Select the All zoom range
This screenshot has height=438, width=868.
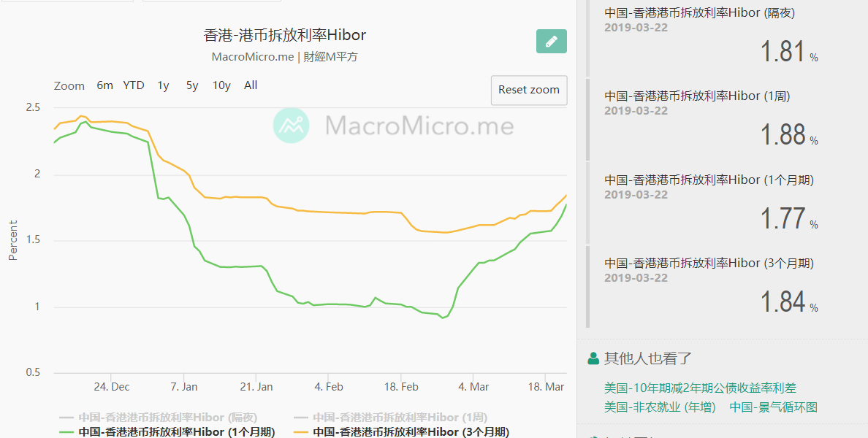pyautogui.click(x=251, y=85)
